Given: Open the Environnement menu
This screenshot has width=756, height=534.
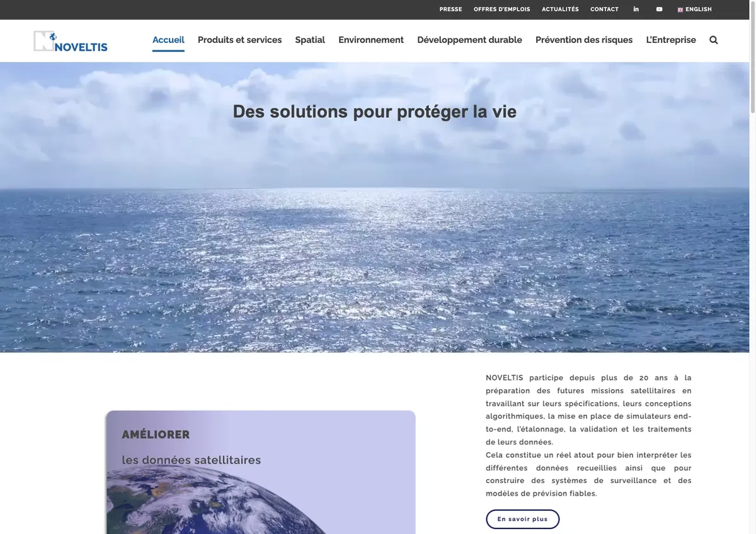Looking at the screenshot, I should pyautogui.click(x=371, y=40).
